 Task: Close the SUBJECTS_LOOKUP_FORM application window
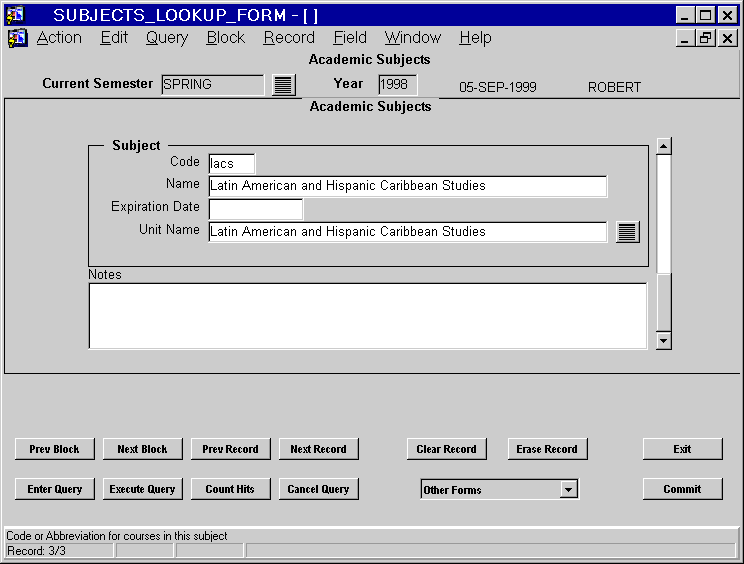click(x=727, y=15)
